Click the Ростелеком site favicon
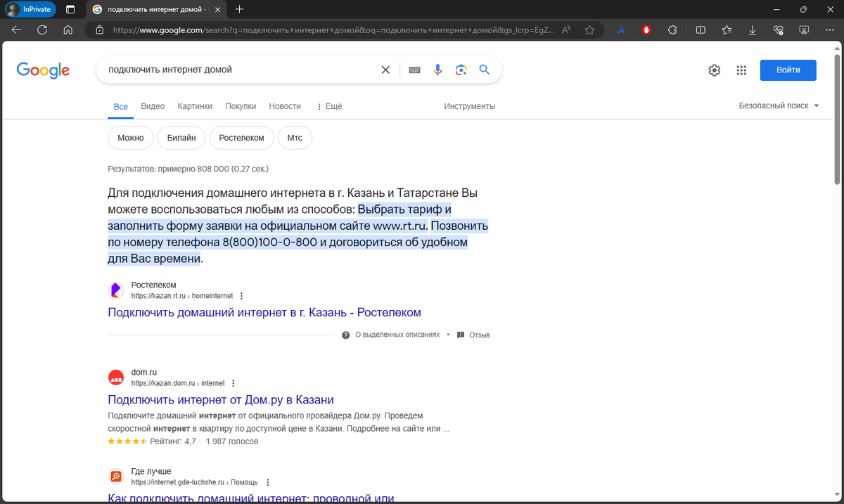 pyautogui.click(x=116, y=290)
